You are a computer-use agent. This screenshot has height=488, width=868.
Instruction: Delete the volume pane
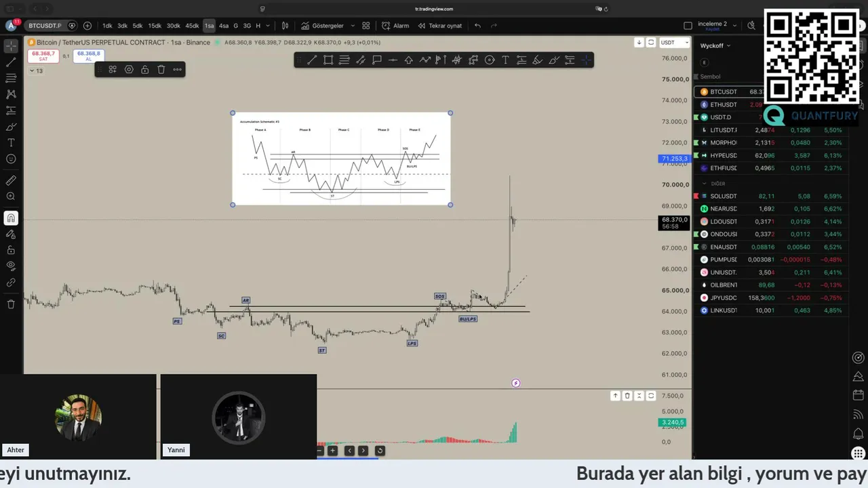[x=627, y=396]
